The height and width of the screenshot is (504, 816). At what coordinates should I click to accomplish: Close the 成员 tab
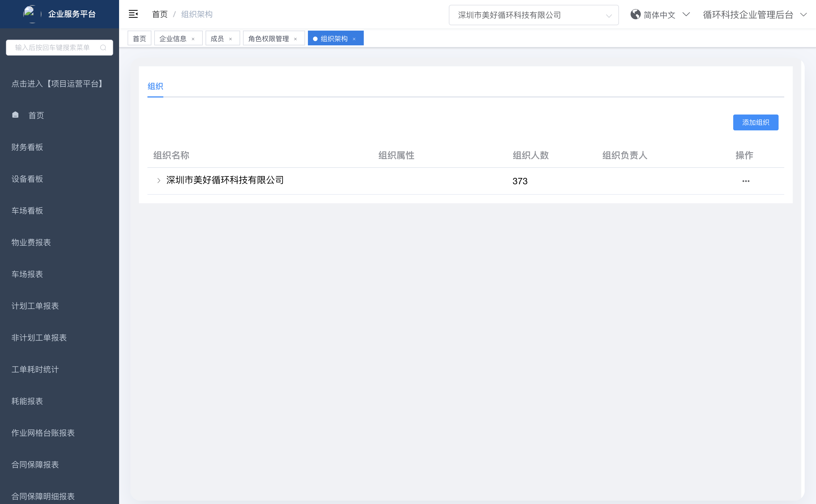click(x=230, y=39)
